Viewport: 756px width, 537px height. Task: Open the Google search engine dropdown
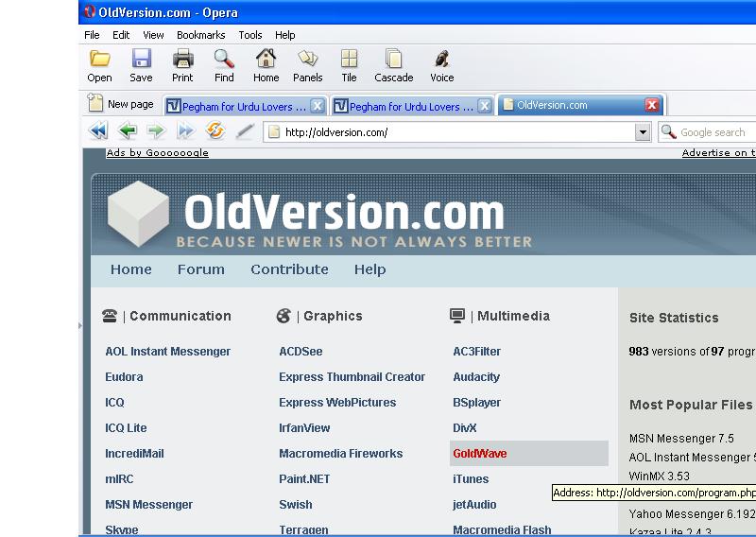click(x=669, y=132)
